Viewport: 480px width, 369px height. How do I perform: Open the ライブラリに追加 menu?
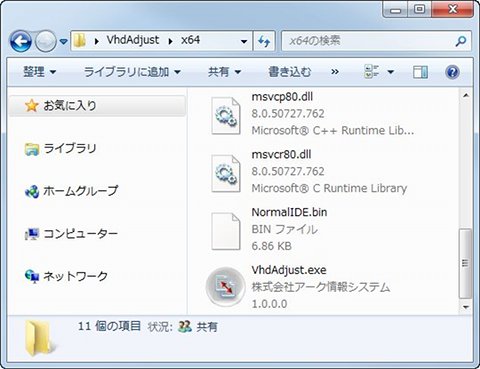pos(132,72)
